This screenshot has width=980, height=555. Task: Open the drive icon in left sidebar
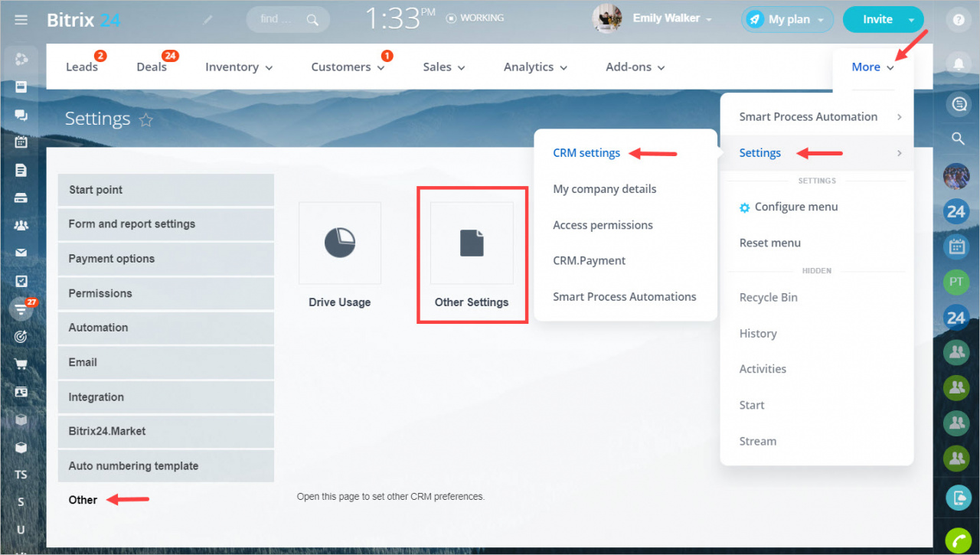(21, 198)
